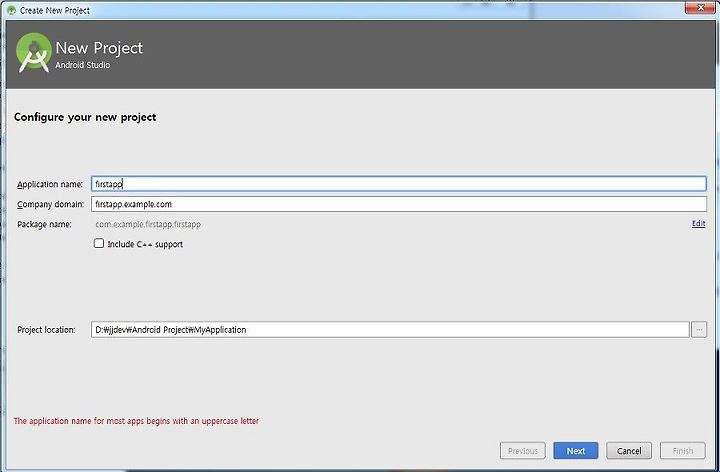Click the 'Package name:' label
Image resolution: width=720 pixels, height=472 pixels.
click(44, 224)
